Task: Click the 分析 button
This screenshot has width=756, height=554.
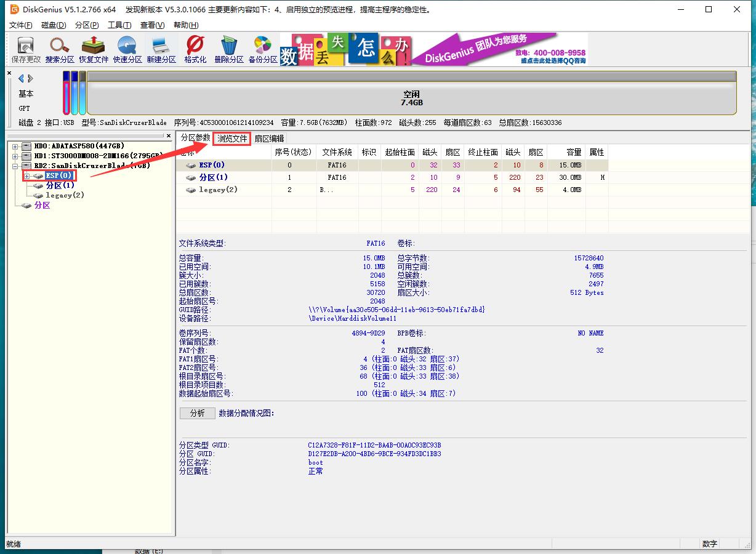Action: [197, 413]
